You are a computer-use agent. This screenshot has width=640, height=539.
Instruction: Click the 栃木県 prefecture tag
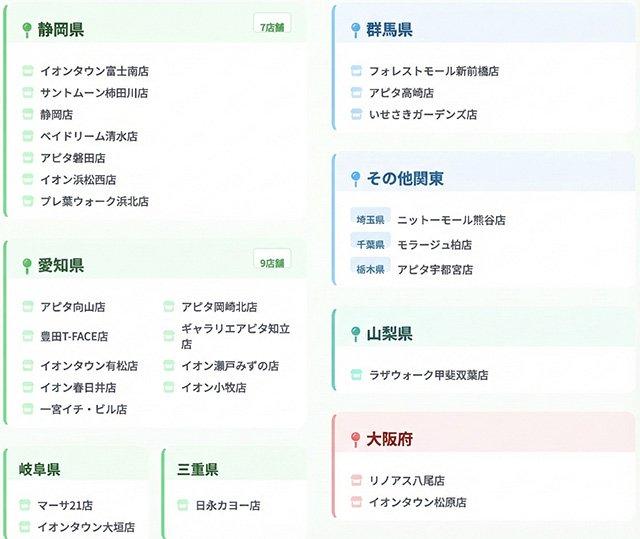pos(370,270)
